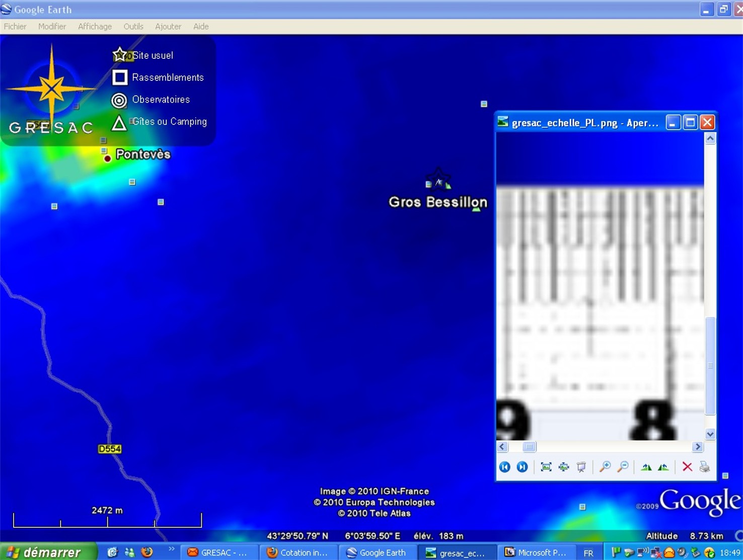Switch to the Cotation in... Firefox taskbar button
The width and height of the screenshot is (743, 560).
tap(299, 552)
